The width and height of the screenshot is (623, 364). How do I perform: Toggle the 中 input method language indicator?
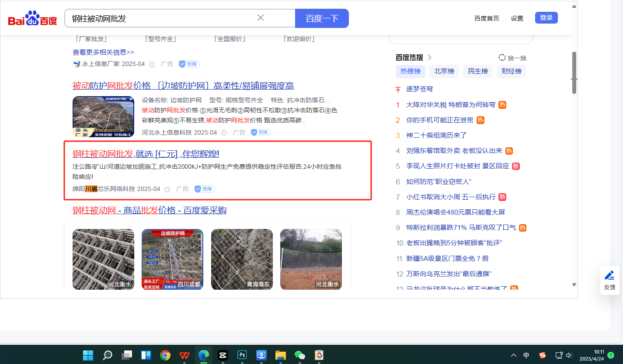click(526, 355)
